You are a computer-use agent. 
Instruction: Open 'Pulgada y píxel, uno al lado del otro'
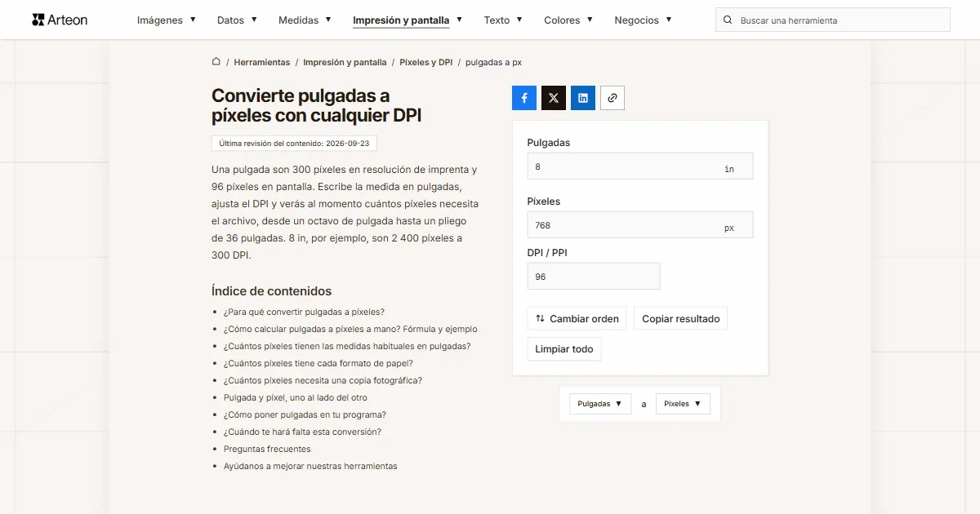coord(296,397)
